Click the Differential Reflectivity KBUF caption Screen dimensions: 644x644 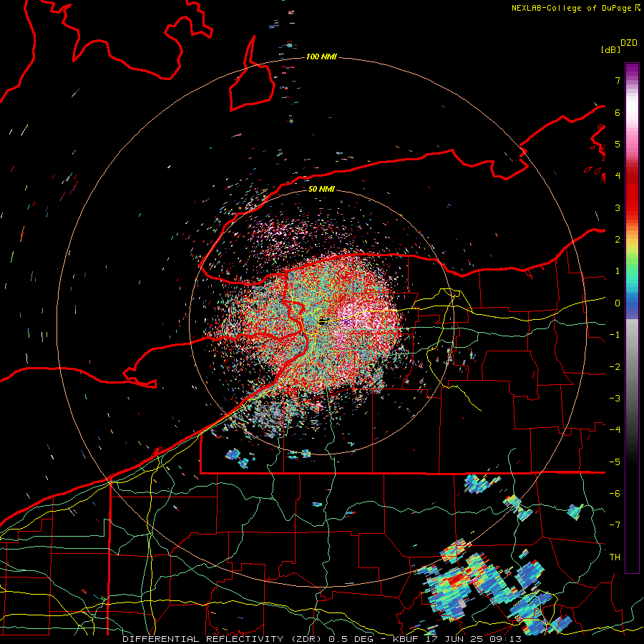322,639
